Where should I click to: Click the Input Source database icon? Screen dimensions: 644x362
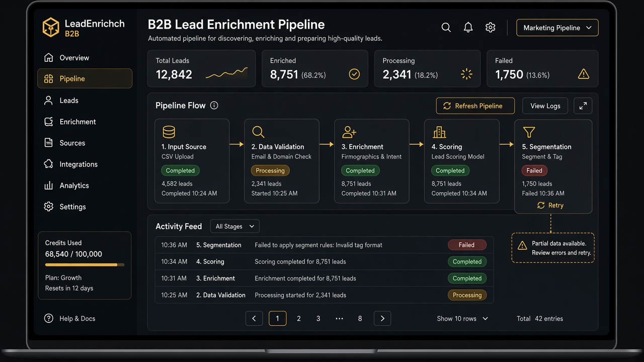[x=169, y=132]
